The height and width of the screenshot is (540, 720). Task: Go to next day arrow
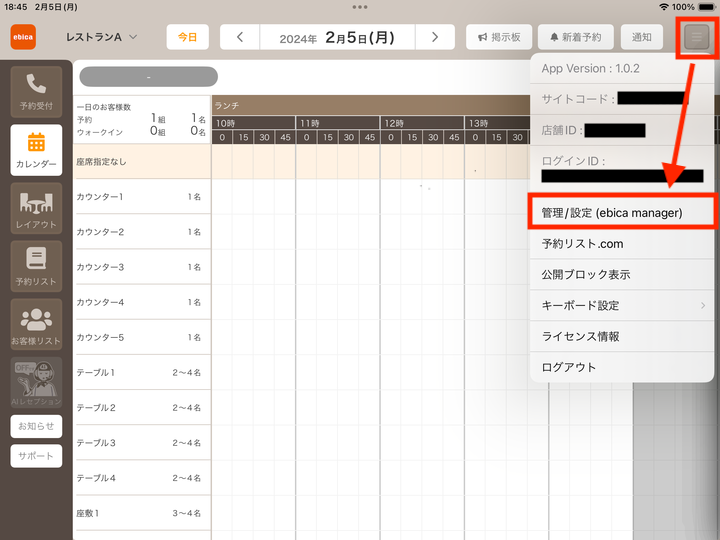click(x=435, y=37)
